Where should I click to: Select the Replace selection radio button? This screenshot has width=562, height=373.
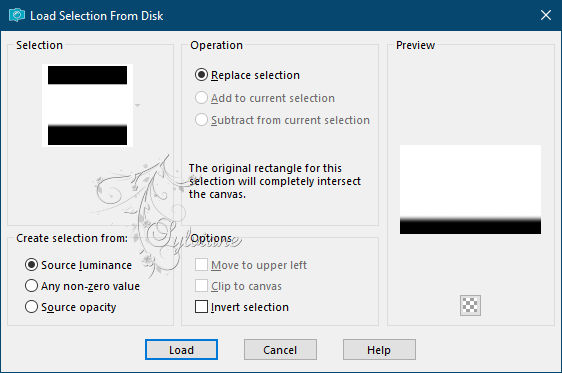pyautogui.click(x=201, y=75)
